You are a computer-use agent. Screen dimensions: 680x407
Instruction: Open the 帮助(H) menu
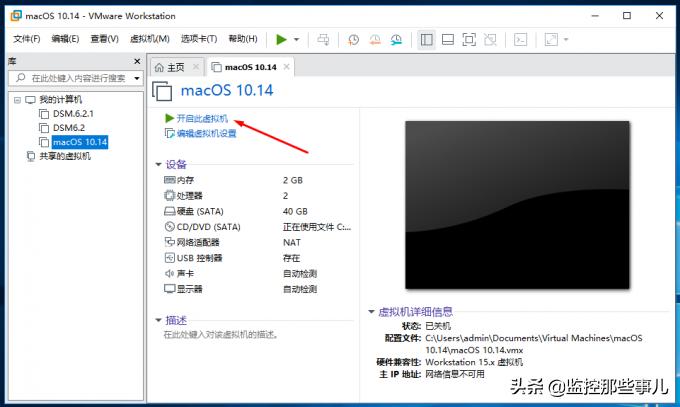[243, 39]
